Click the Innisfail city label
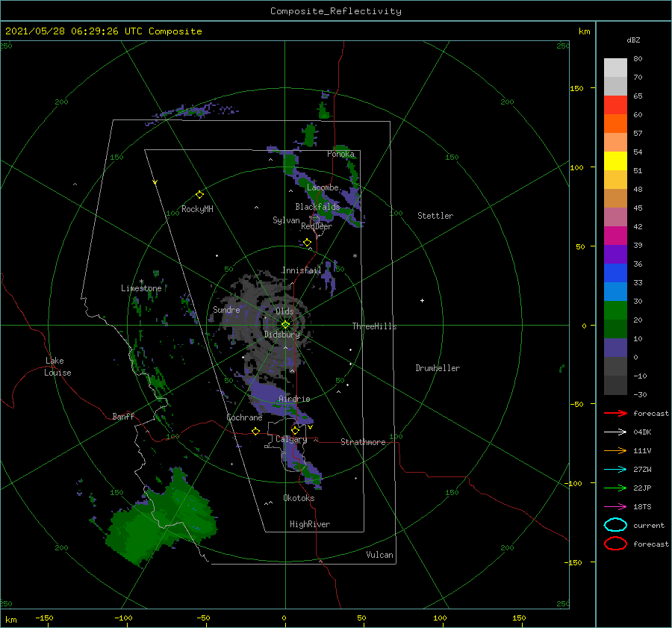Image resolution: width=672 pixels, height=628 pixels. pos(302,270)
